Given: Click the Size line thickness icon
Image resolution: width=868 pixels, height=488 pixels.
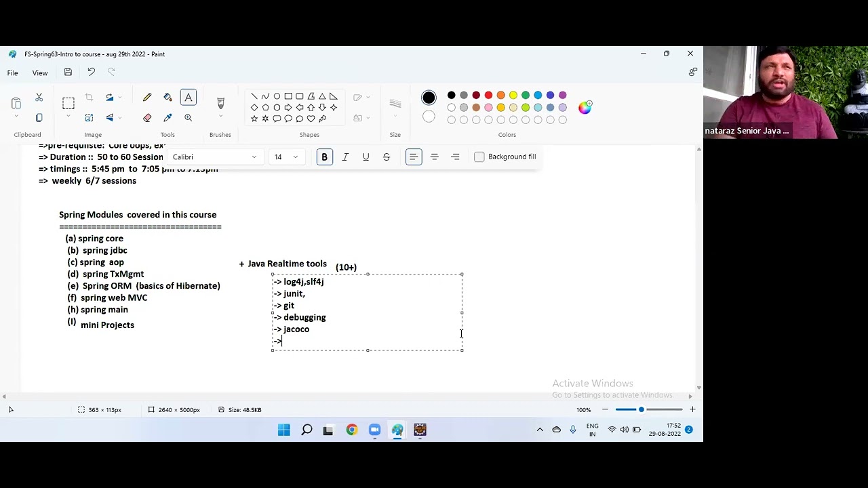Looking at the screenshot, I should point(395,104).
